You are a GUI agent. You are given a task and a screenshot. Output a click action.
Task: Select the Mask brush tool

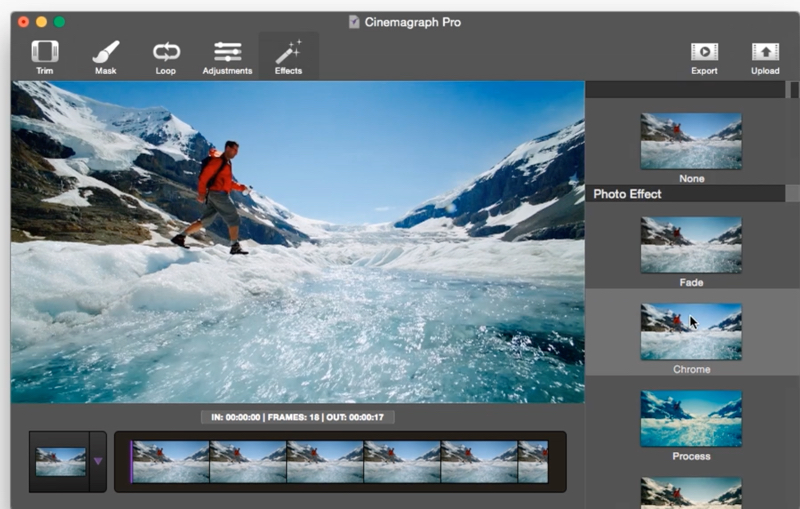coord(106,57)
